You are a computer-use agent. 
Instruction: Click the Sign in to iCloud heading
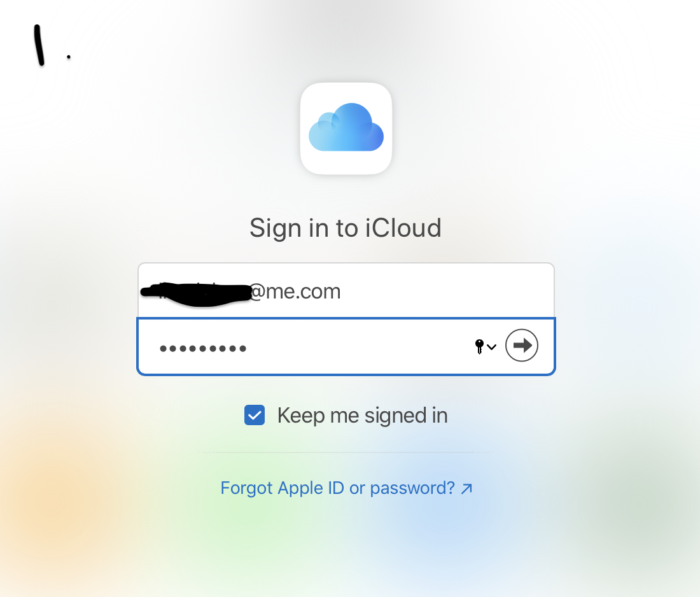click(x=346, y=228)
